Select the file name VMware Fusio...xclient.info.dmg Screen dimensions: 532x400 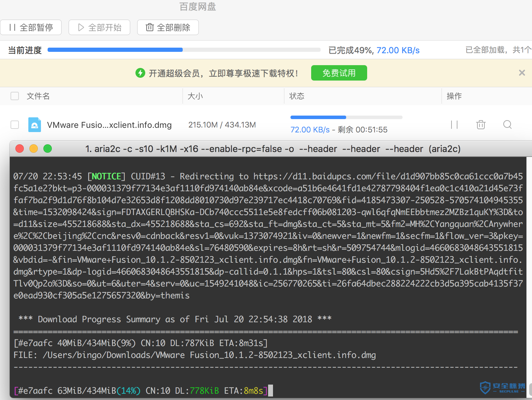click(109, 125)
